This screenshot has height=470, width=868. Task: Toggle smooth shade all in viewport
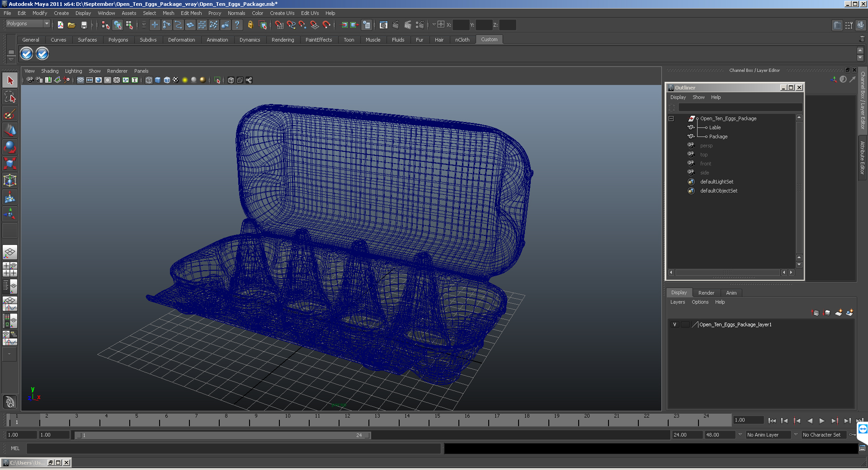(x=158, y=80)
